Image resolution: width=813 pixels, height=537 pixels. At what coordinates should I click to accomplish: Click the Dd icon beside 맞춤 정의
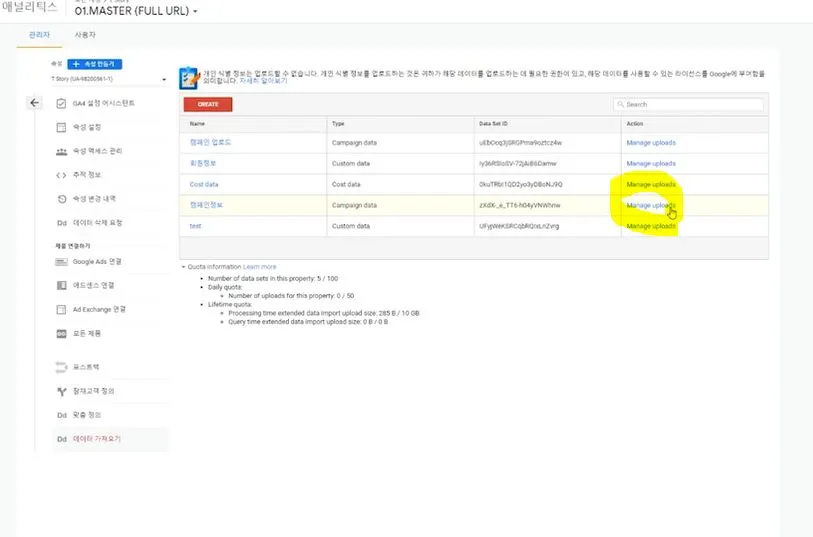(62, 415)
